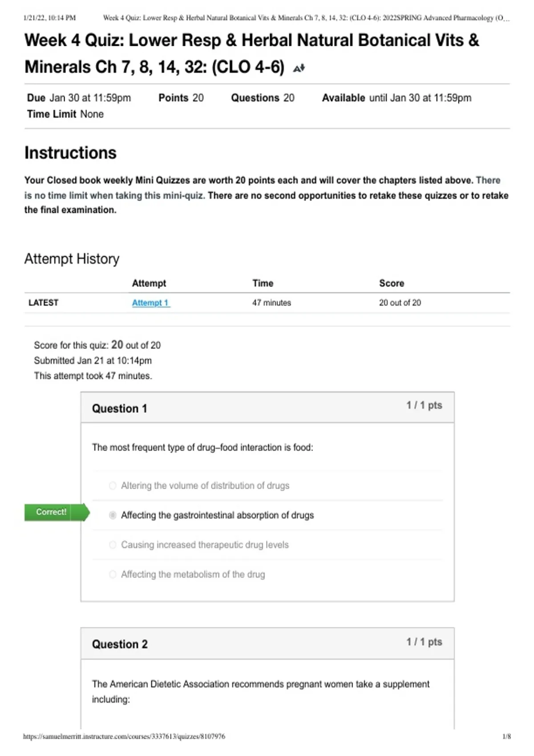Click the samuelmerritt.instructure.com URL in footer
The width and height of the screenshot is (534, 756).
point(124,736)
